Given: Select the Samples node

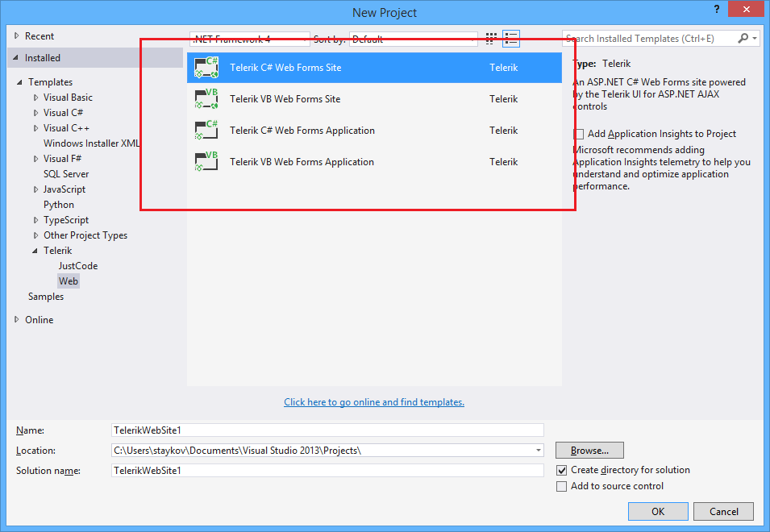Looking at the screenshot, I should point(46,297).
